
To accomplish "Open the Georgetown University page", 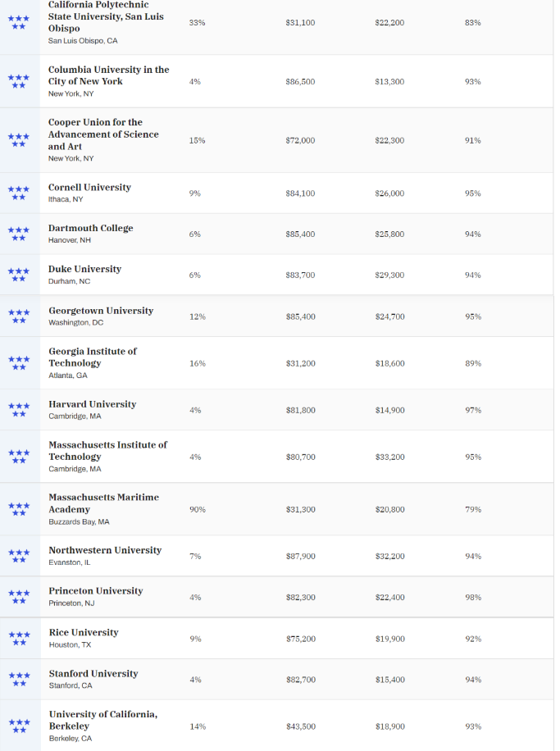I will click(x=101, y=311).
